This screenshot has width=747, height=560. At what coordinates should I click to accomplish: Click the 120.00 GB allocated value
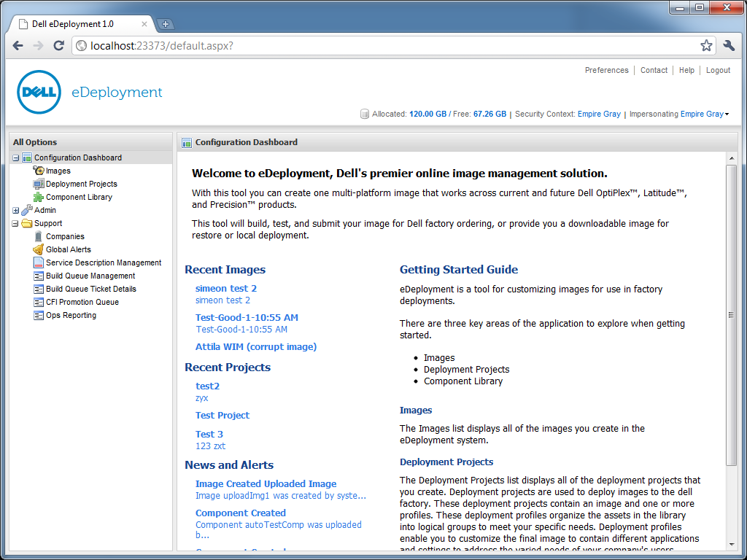[x=427, y=114]
